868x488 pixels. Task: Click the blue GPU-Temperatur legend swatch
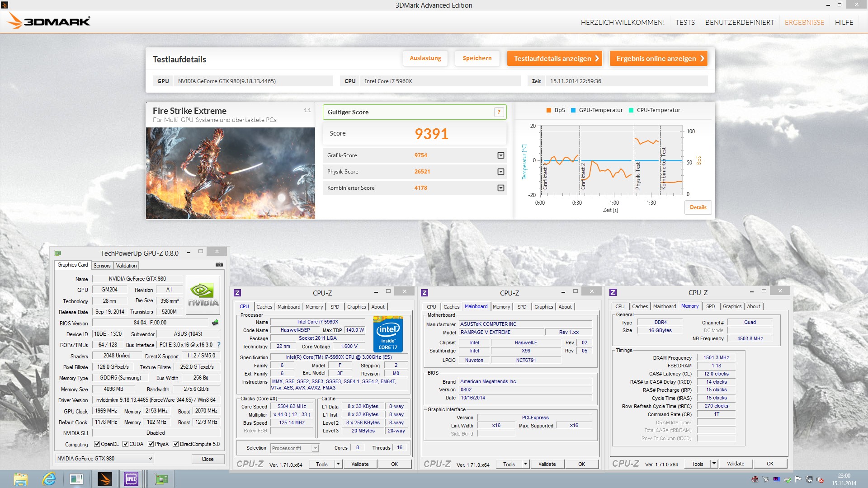tap(573, 110)
